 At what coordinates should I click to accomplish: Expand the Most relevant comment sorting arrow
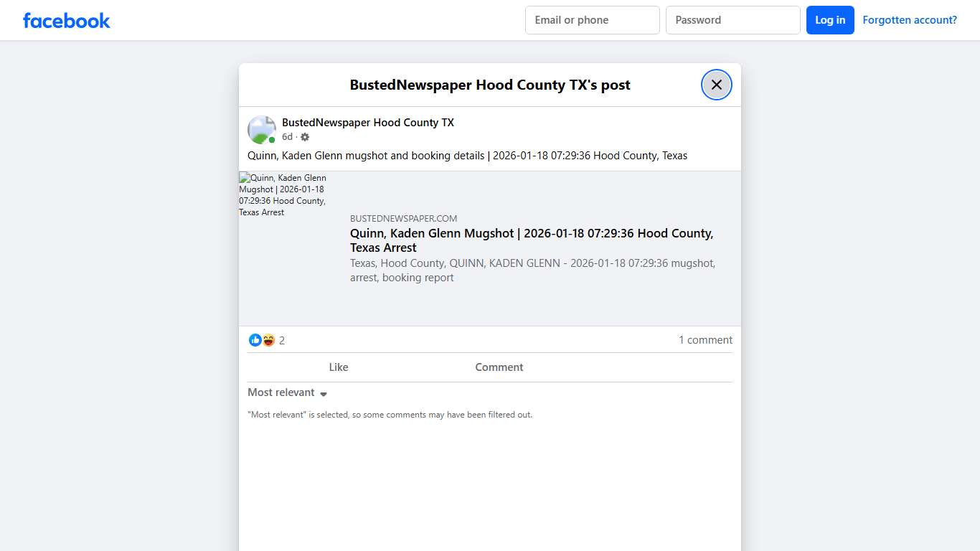click(x=324, y=394)
